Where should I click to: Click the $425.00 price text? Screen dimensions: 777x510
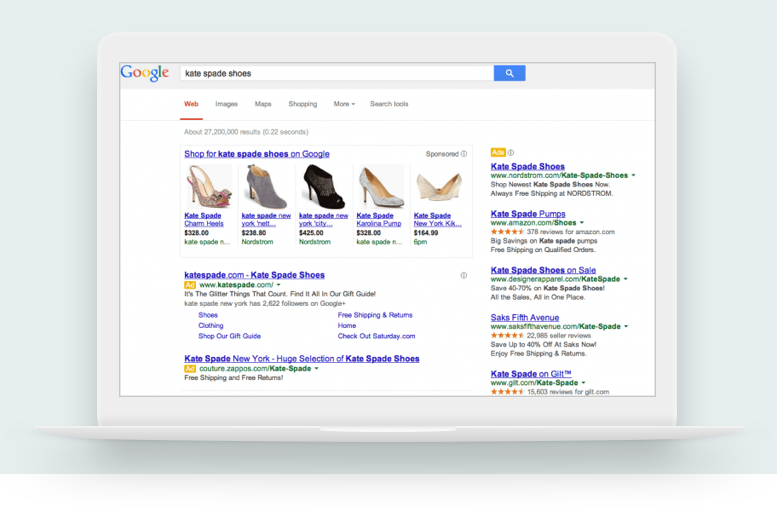[x=311, y=233]
